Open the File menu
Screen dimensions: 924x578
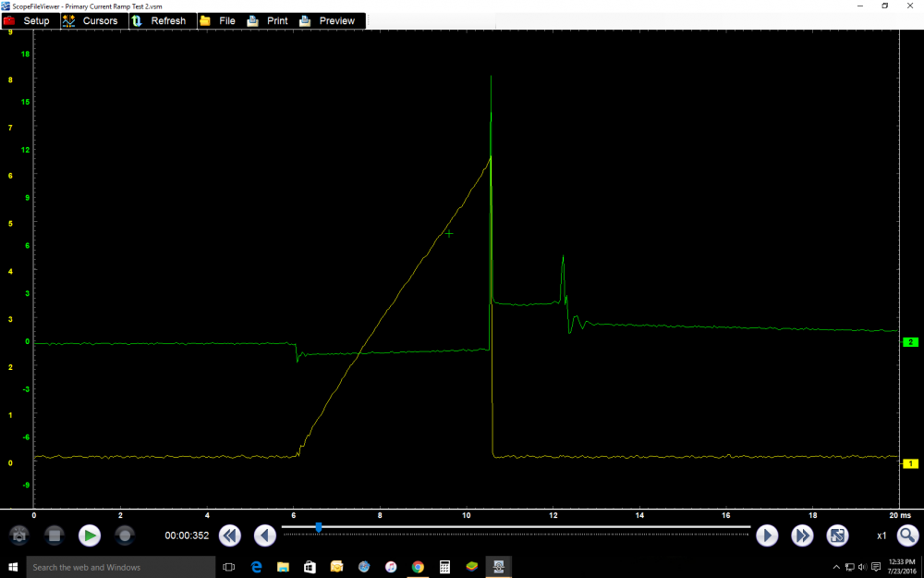point(218,20)
